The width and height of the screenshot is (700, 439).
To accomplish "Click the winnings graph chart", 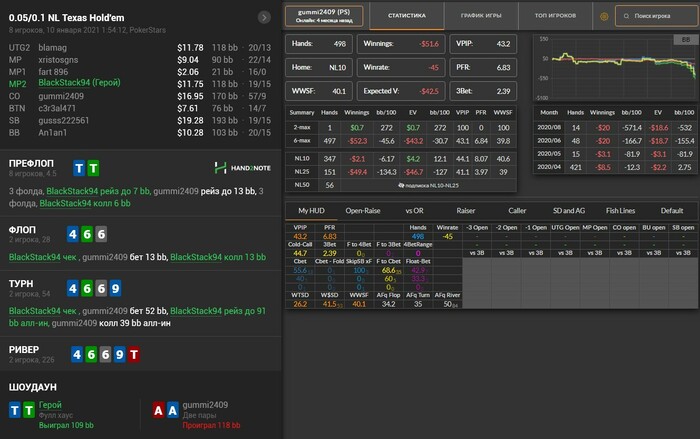I will (x=615, y=68).
